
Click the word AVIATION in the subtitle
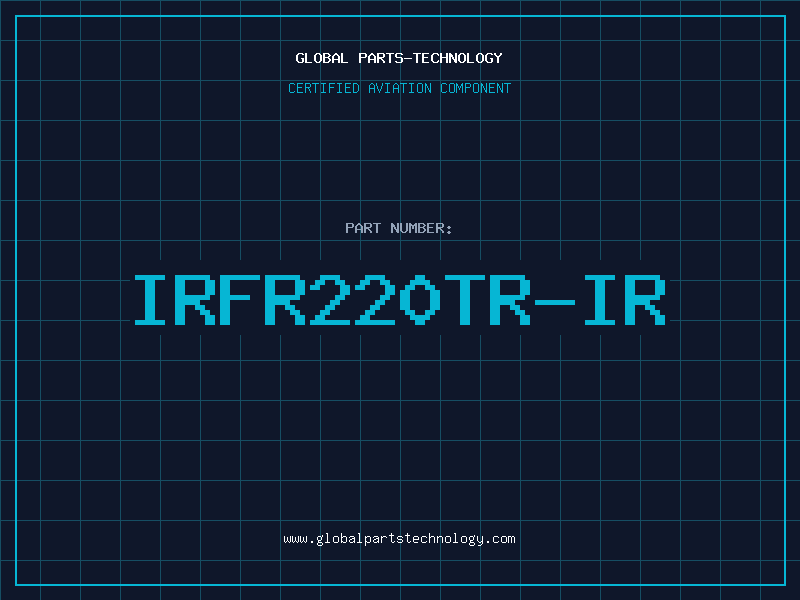click(x=399, y=88)
